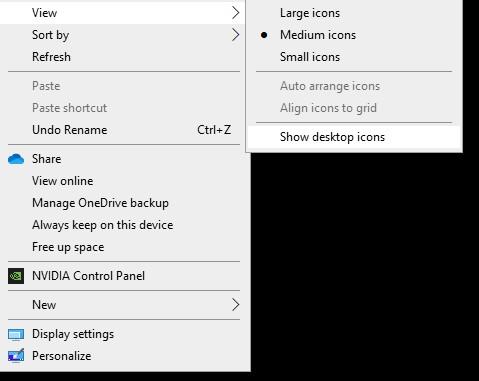Select Small icons view size

pyautogui.click(x=354, y=57)
